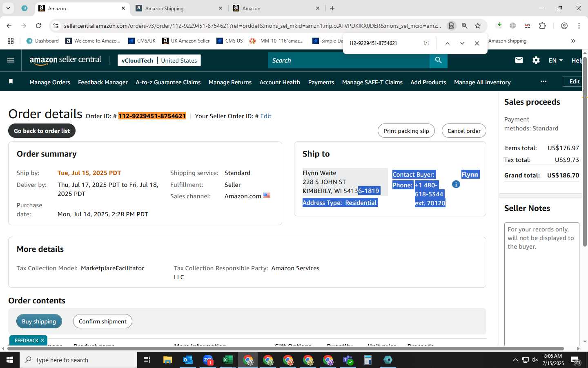Open Manage SAFE-T Claims
588x368 pixels.
(372, 82)
